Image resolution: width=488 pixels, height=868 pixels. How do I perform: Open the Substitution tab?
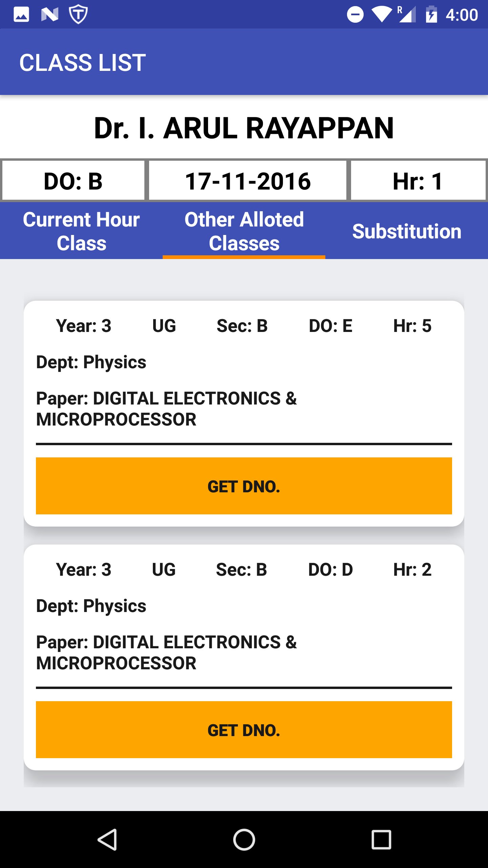point(407,231)
